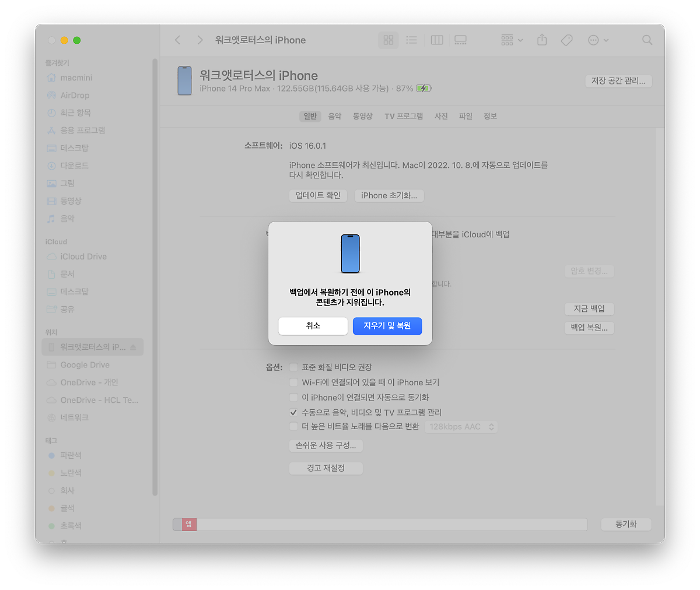
Task: Click the Finder back arrow
Action: tap(178, 40)
